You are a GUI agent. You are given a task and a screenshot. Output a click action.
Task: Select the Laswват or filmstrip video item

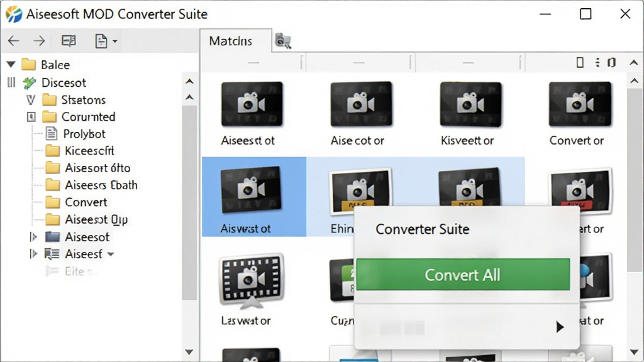pyautogui.click(x=252, y=290)
